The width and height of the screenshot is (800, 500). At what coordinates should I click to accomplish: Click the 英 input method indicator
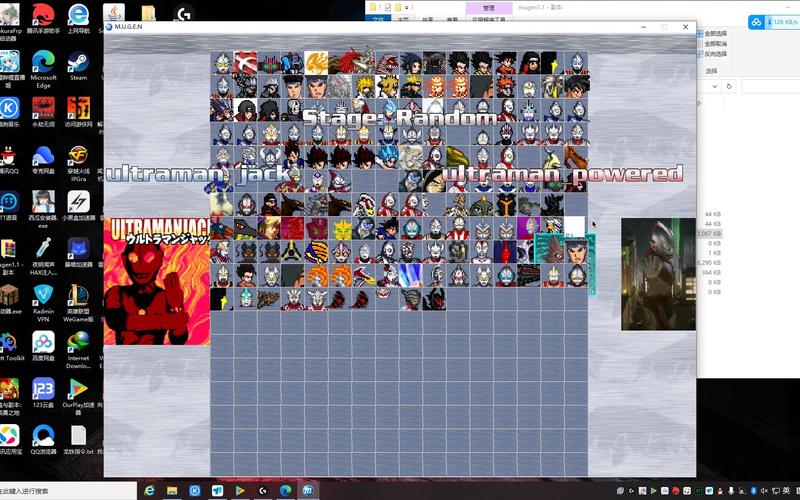tap(785, 491)
